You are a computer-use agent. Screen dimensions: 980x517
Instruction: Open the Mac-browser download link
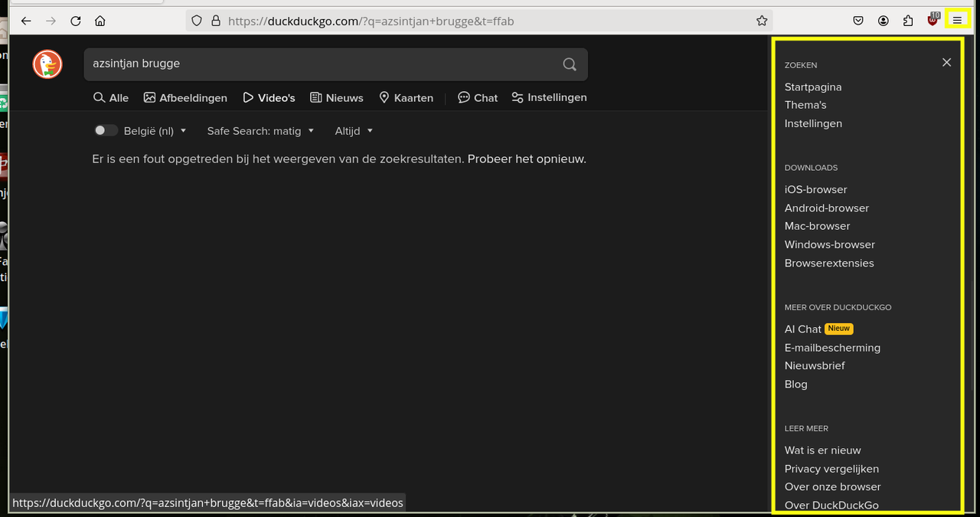(818, 226)
